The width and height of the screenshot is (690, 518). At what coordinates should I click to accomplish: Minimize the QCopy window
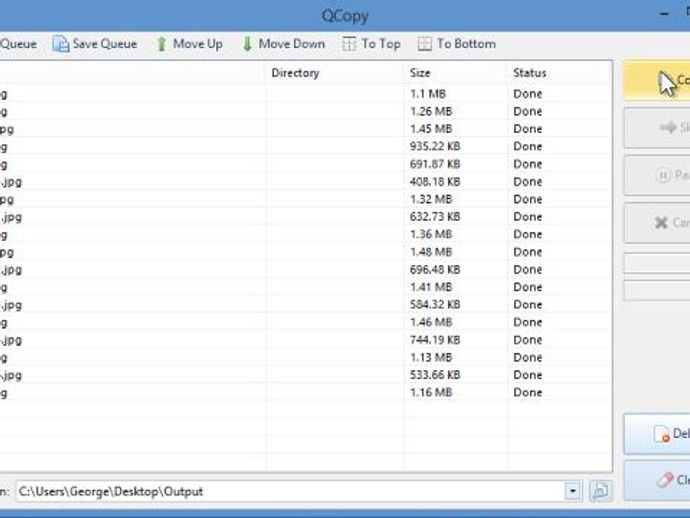coord(664,15)
